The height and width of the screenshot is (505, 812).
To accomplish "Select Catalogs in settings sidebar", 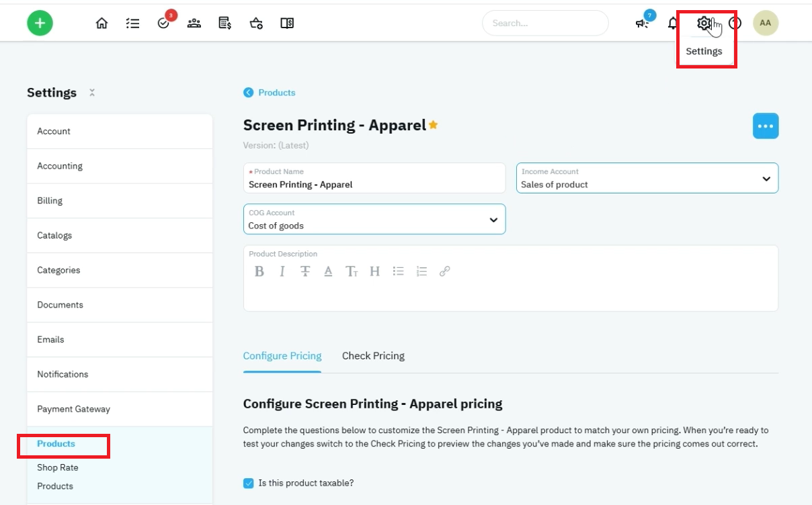I will click(120, 236).
